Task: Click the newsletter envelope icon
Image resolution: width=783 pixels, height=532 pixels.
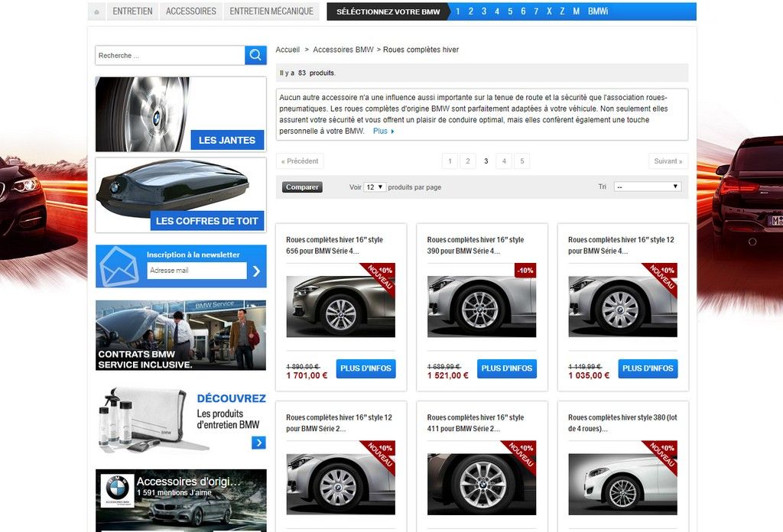Action: pos(119,267)
